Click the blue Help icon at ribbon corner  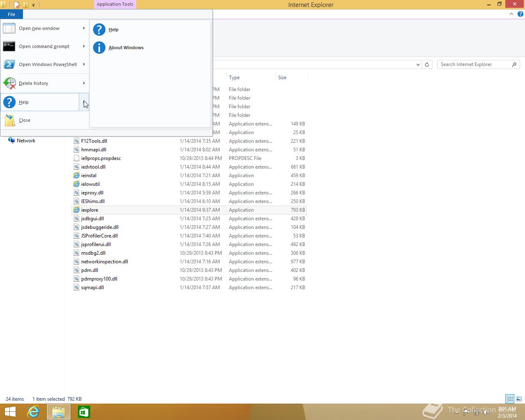pyautogui.click(x=520, y=14)
